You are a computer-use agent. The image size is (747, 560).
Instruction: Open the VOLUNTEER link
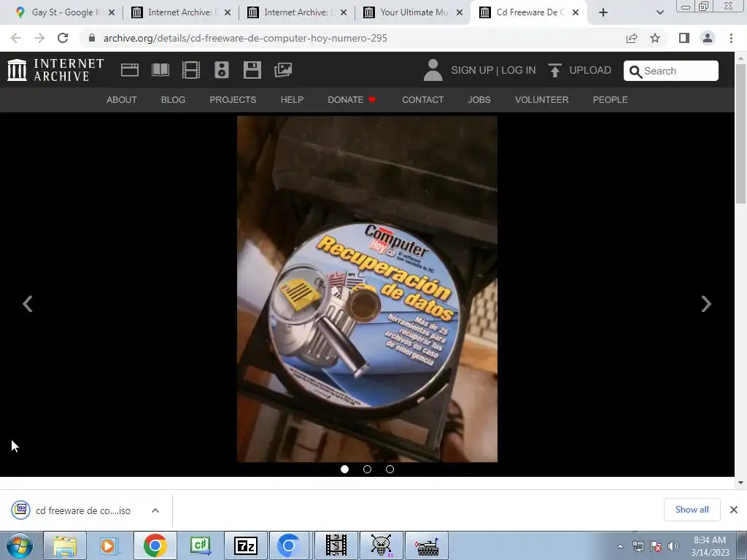pyautogui.click(x=542, y=99)
